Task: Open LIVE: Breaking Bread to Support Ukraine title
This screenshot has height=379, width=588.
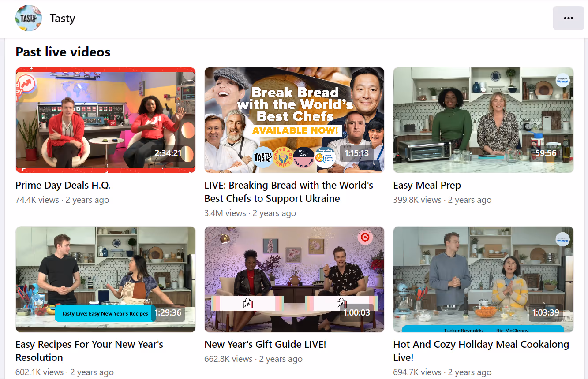Action: click(x=288, y=192)
